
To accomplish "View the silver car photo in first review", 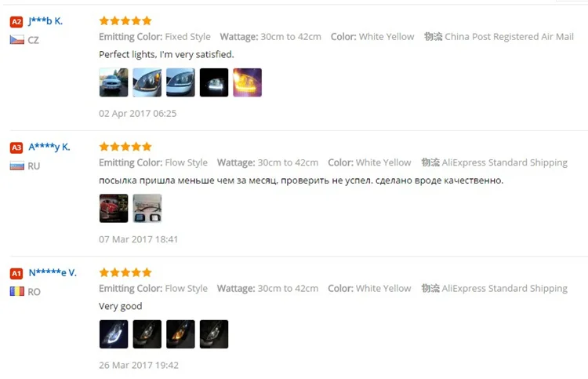I will pos(114,82).
